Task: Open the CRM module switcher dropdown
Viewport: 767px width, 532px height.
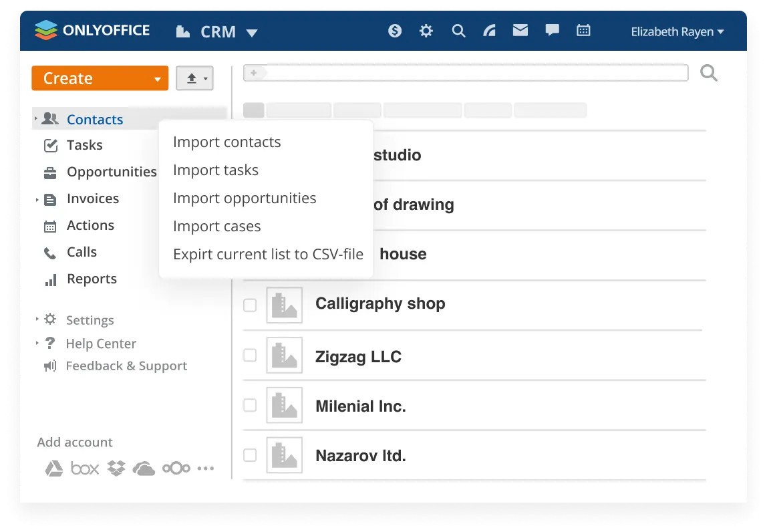Action: click(x=251, y=32)
